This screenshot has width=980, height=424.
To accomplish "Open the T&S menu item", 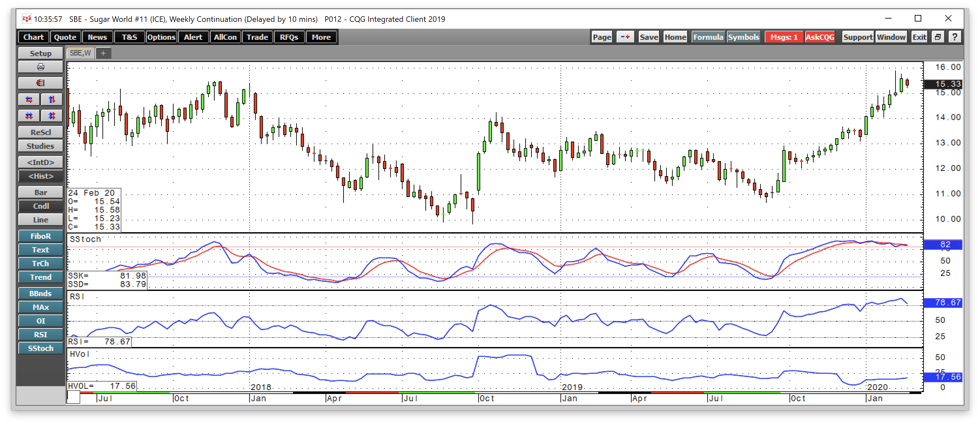I will 129,37.
